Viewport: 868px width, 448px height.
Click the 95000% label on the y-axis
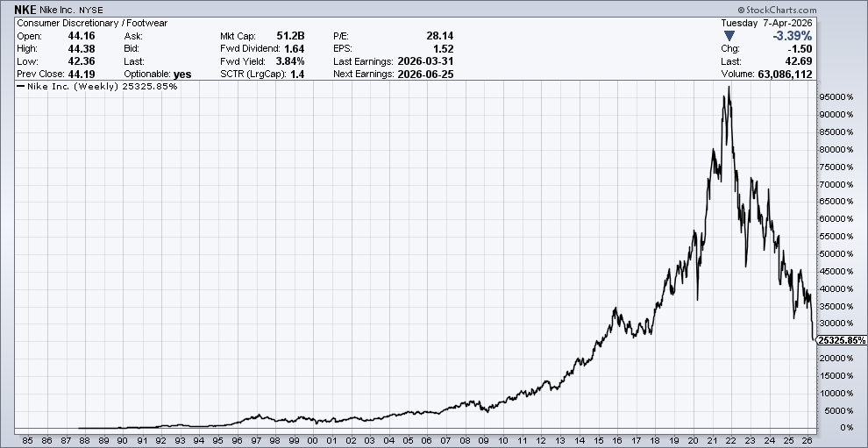(x=835, y=96)
